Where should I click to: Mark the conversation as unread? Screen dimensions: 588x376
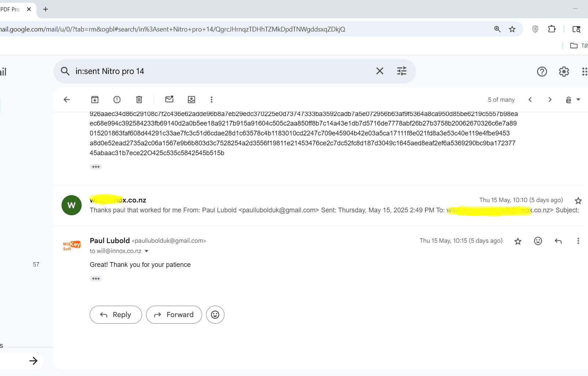tap(169, 100)
